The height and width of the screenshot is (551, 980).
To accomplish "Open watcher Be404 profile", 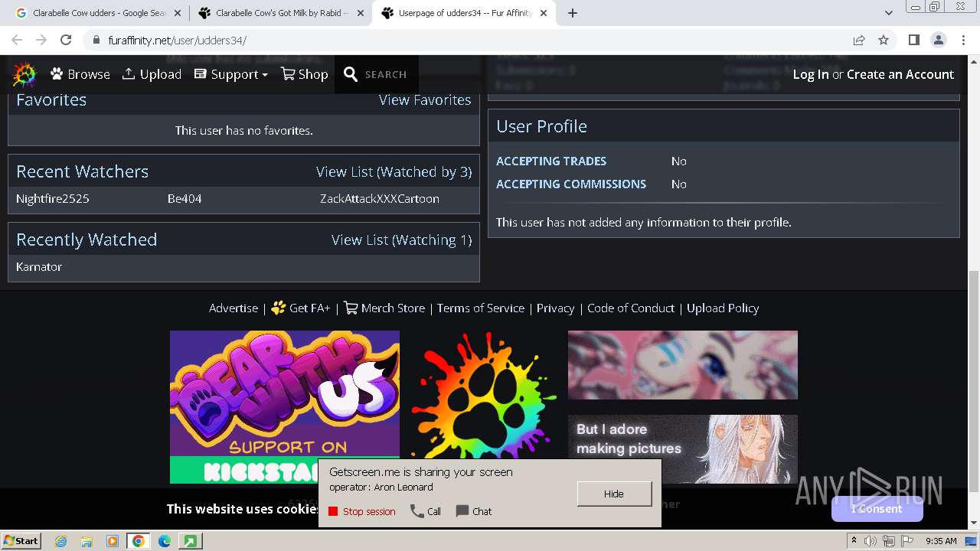I will click(x=185, y=198).
